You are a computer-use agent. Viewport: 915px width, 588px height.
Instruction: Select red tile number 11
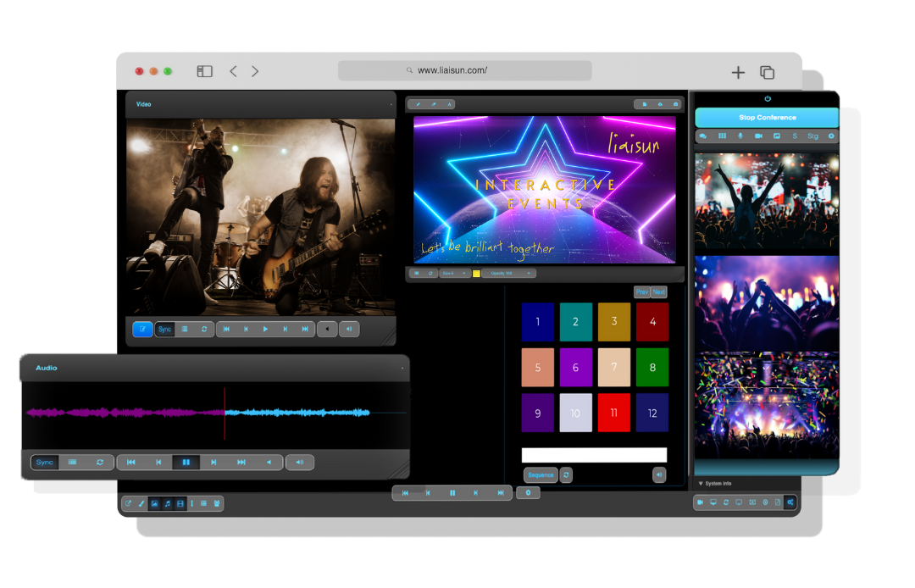click(x=614, y=413)
